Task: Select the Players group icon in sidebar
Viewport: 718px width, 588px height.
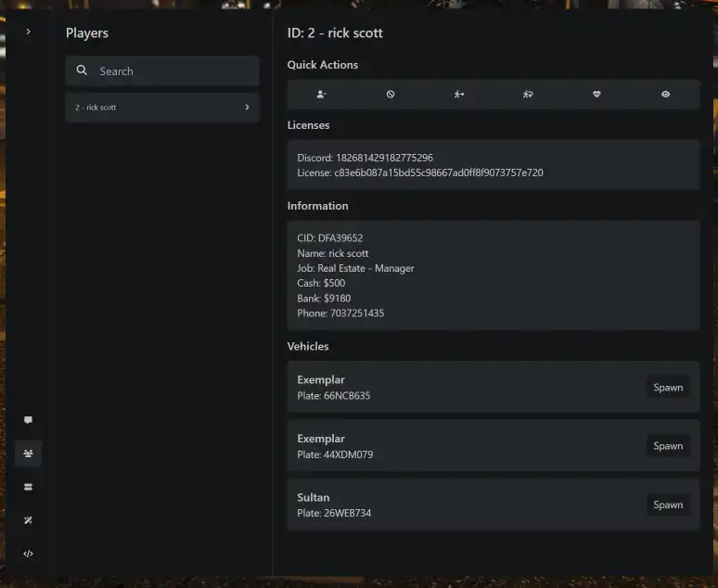Action: tap(29, 454)
